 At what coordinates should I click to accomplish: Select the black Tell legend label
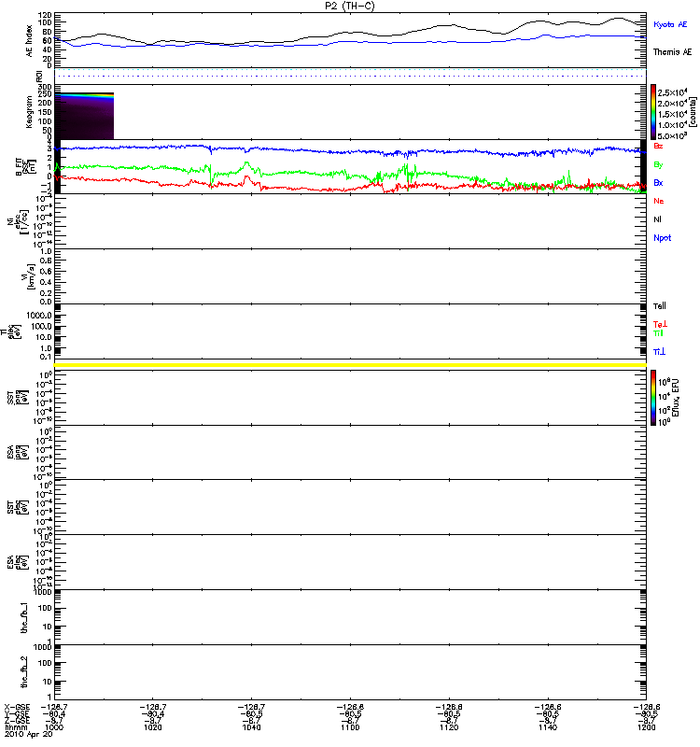tap(660, 306)
